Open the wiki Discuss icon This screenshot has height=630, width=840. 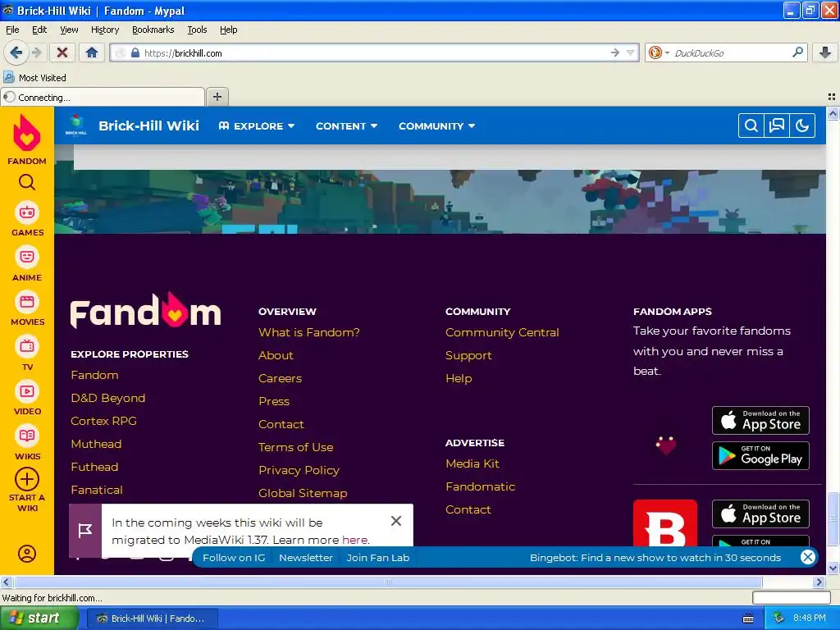click(777, 126)
